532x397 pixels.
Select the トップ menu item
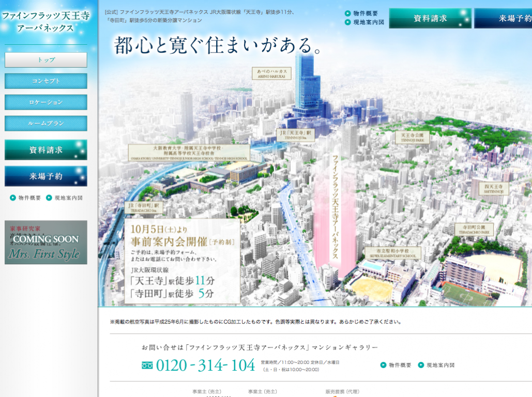coord(46,60)
